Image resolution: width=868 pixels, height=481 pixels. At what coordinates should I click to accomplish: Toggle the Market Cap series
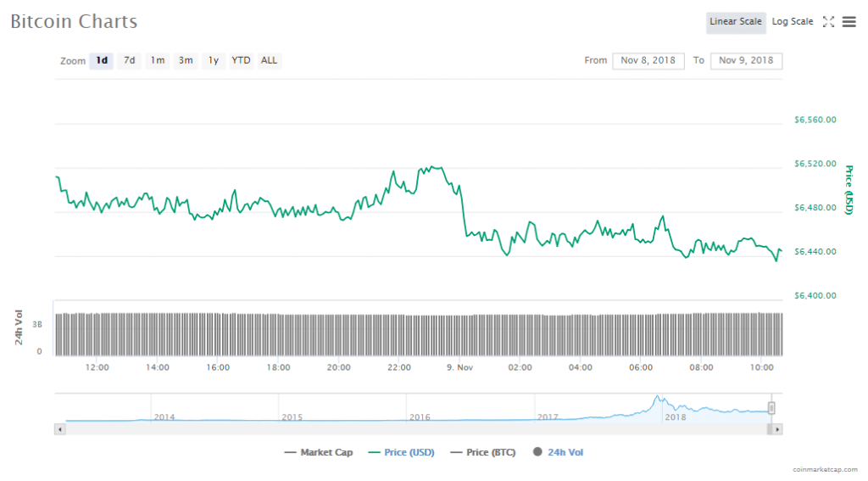(319, 452)
